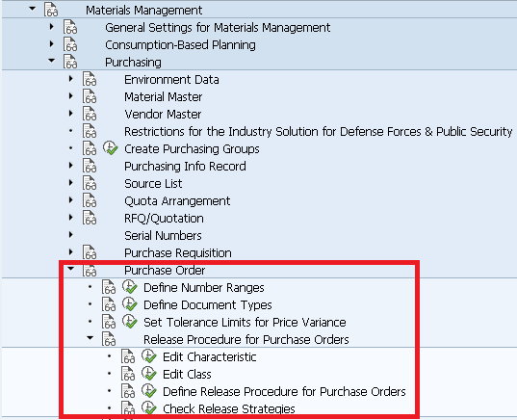Open documentation icon for Define Release Procedure
This screenshot has height=420, width=517.
[128, 391]
